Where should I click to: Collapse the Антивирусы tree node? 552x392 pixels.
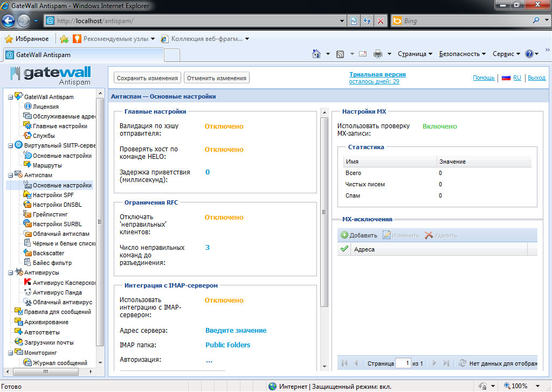point(11,273)
